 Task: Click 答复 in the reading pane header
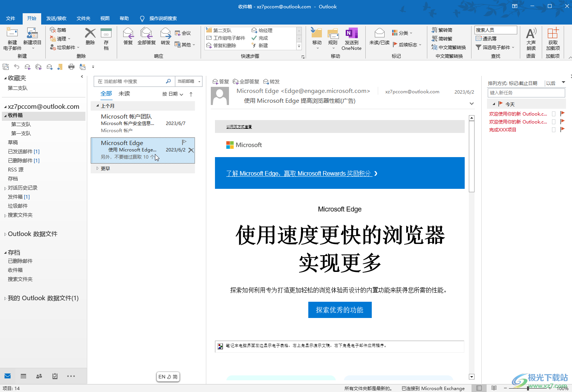click(221, 82)
